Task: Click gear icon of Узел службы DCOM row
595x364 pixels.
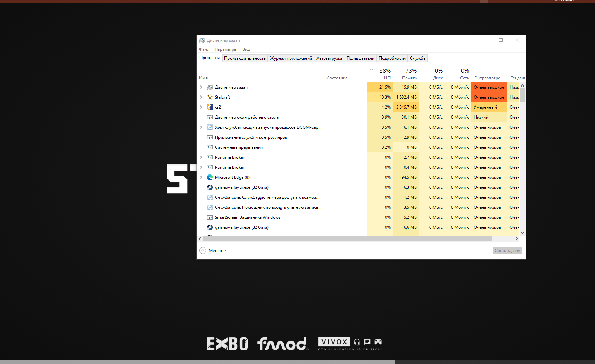Action: (210, 127)
